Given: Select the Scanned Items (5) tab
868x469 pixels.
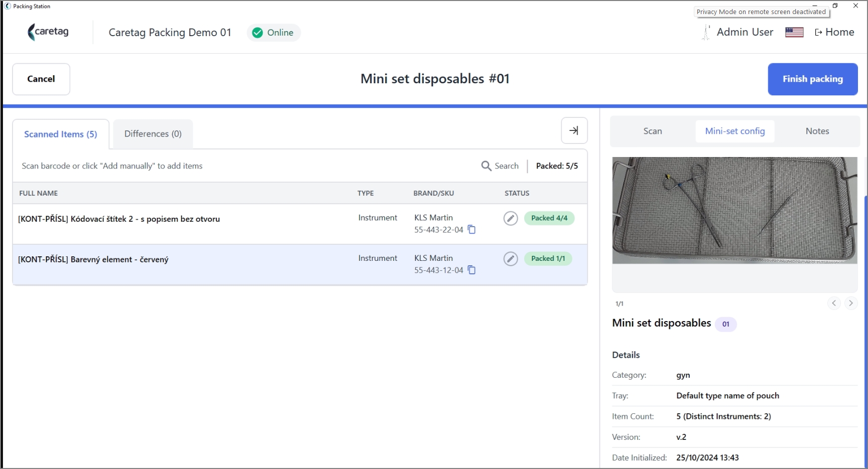Looking at the screenshot, I should coord(61,134).
